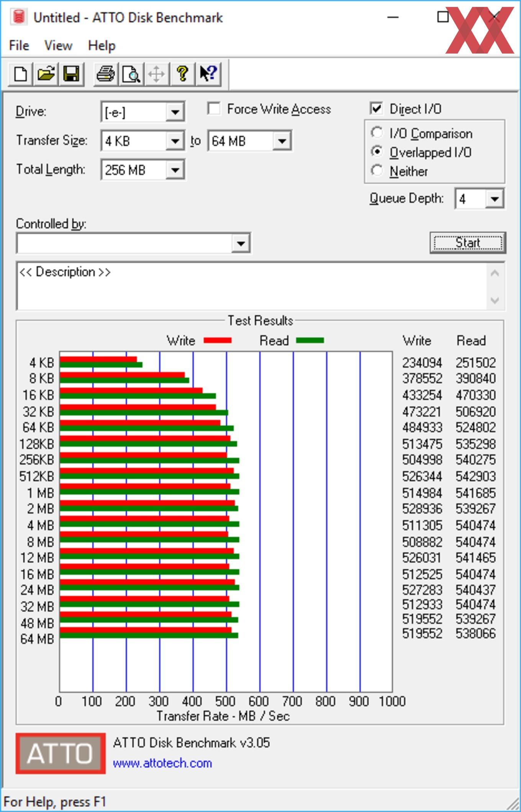Select the Overlapped I/O radio button
This screenshot has height=812, width=521.
[377, 152]
